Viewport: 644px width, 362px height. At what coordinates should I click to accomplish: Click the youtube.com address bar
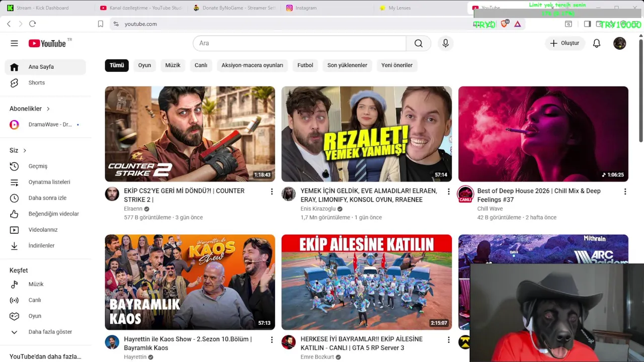[x=292, y=24]
